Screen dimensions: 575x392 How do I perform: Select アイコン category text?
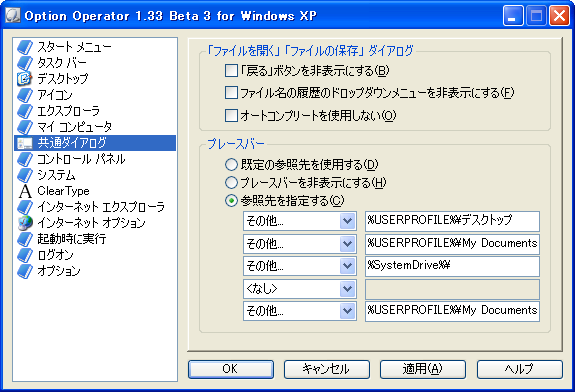coord(55,95)
